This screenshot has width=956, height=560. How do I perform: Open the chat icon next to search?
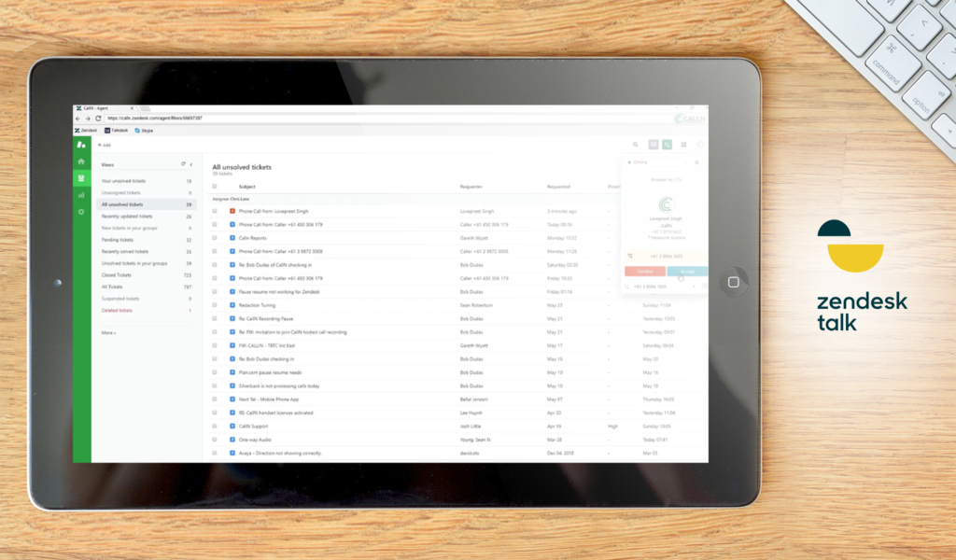coord(652,145)
